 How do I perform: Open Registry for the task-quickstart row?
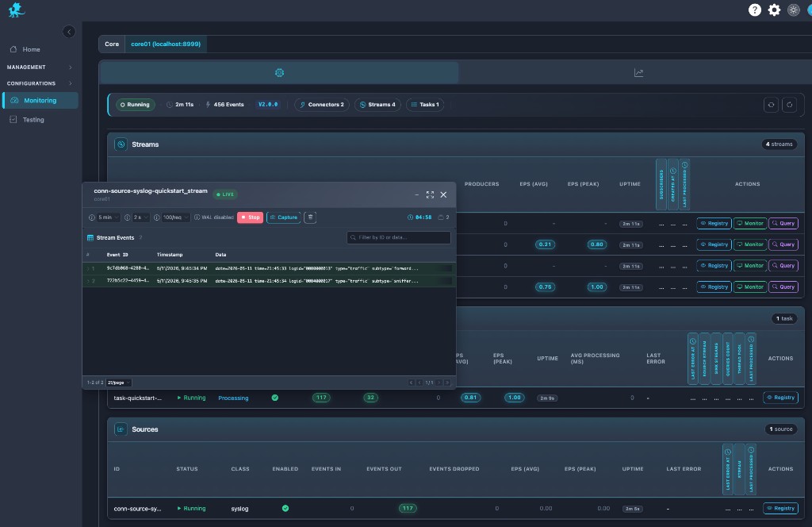780,398
